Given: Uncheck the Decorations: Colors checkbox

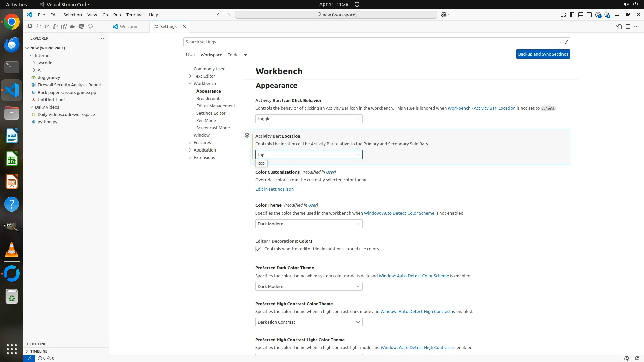Looking at the screenshot, I should point(258,249).
